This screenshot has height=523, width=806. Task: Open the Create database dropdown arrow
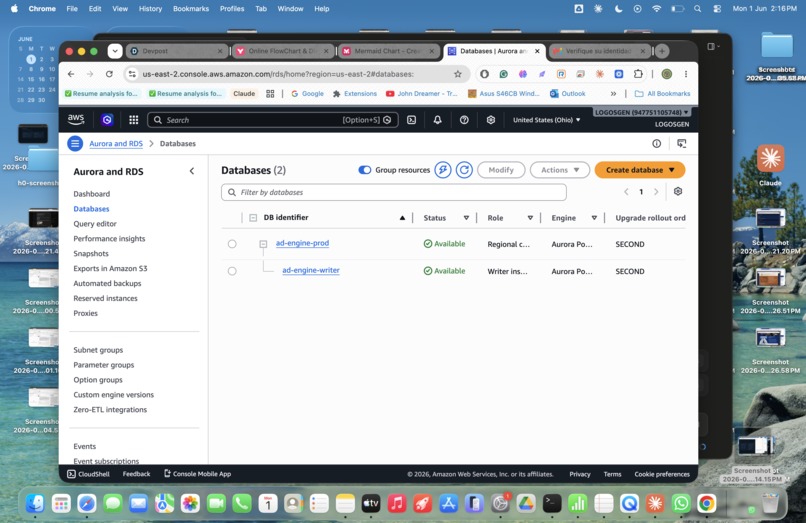click(x=671, y=170)
